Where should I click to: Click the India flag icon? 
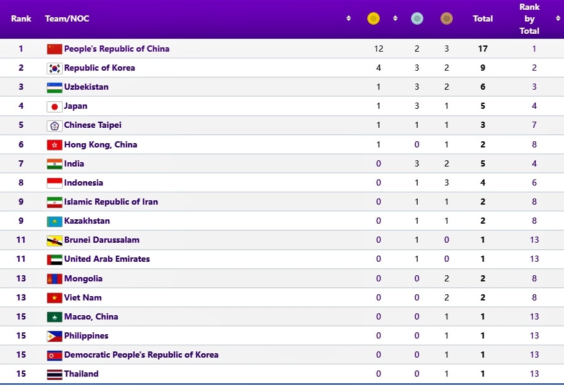(x=54, y=164)
